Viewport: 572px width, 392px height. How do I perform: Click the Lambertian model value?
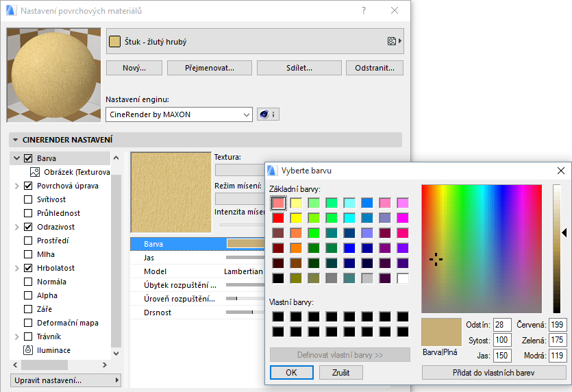pos(243,271)
